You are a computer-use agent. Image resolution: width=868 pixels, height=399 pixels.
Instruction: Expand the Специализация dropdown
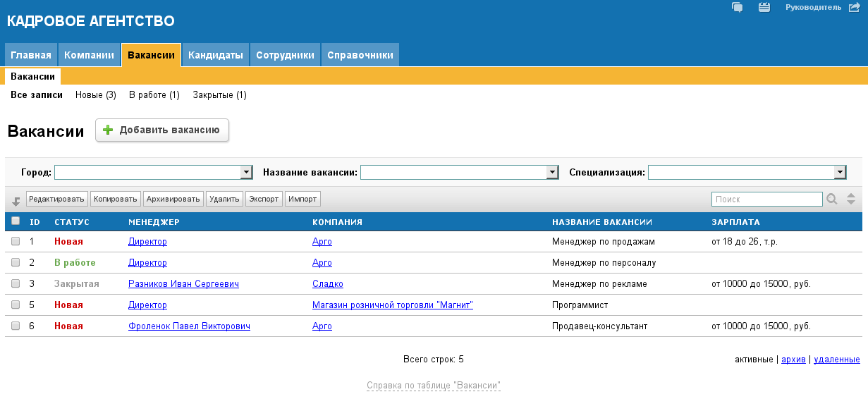point(840,173)
